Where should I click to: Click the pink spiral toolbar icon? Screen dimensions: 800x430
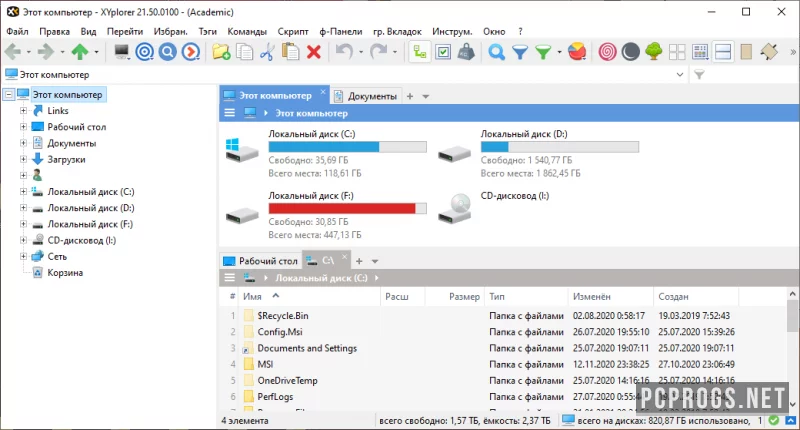click(607, 52)
